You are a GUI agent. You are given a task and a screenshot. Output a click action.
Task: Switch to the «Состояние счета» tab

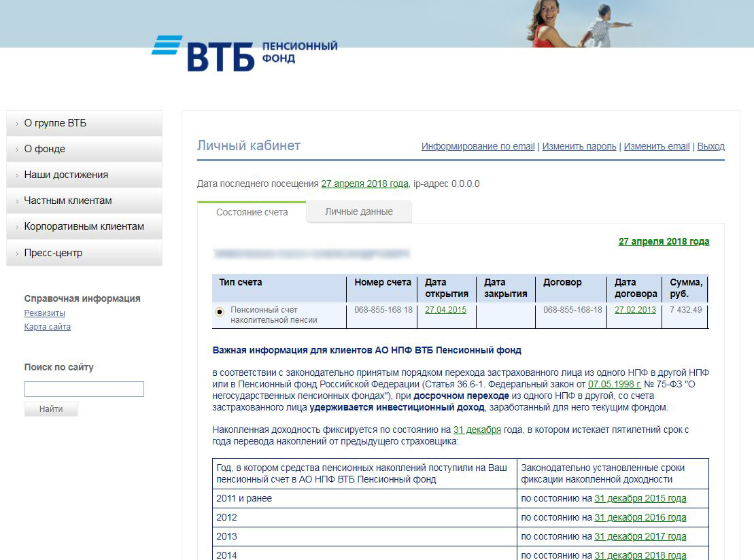point(252,212)
